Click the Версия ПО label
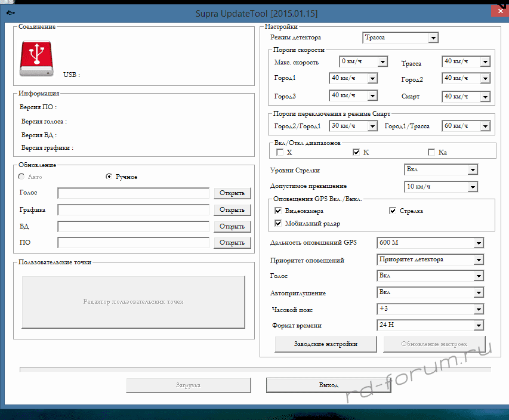 [x=38, y=107]
